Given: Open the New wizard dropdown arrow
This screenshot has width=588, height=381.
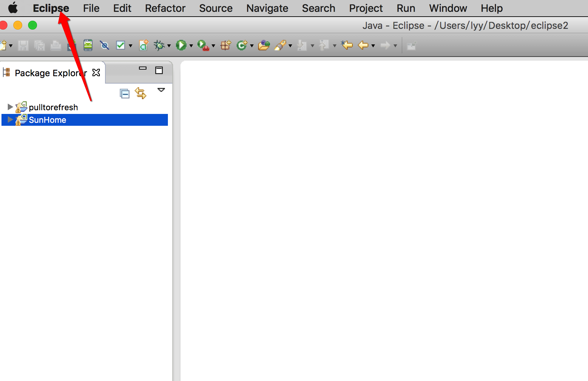Looking at the screenshot, I should click(11, 46).
